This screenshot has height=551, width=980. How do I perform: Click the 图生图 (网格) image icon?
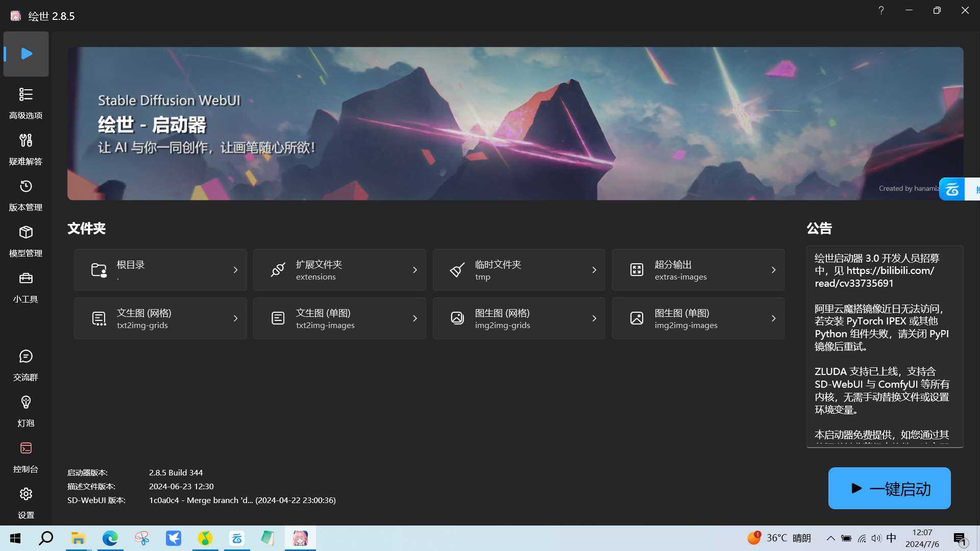pos(457,318)
